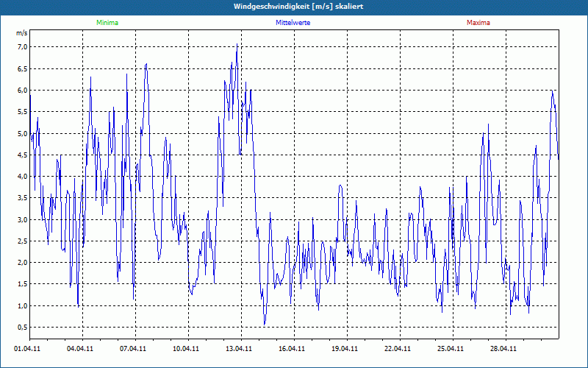This screenshot has height=368, width=588.
Task: Click the 28.04.11 date label
Action: pos(503,349)
